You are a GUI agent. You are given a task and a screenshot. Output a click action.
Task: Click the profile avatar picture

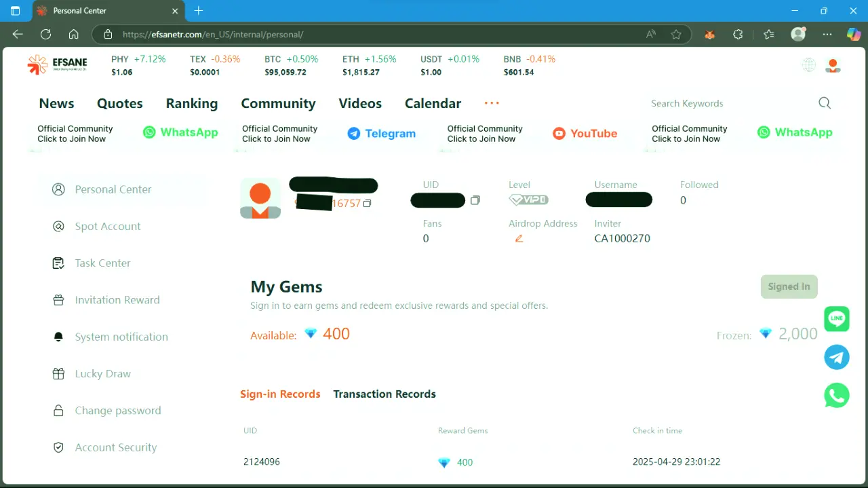click(x=260, y=198)
